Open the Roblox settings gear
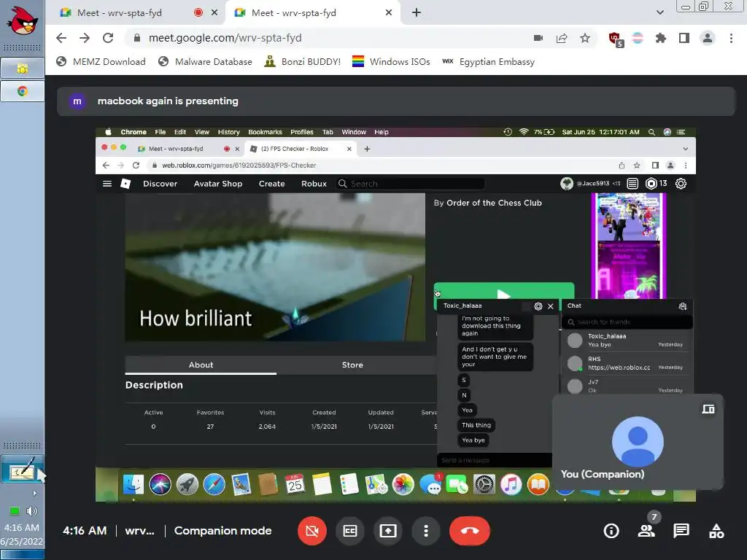The width and height of the screenshot is (747, 560). coord(681,183)
